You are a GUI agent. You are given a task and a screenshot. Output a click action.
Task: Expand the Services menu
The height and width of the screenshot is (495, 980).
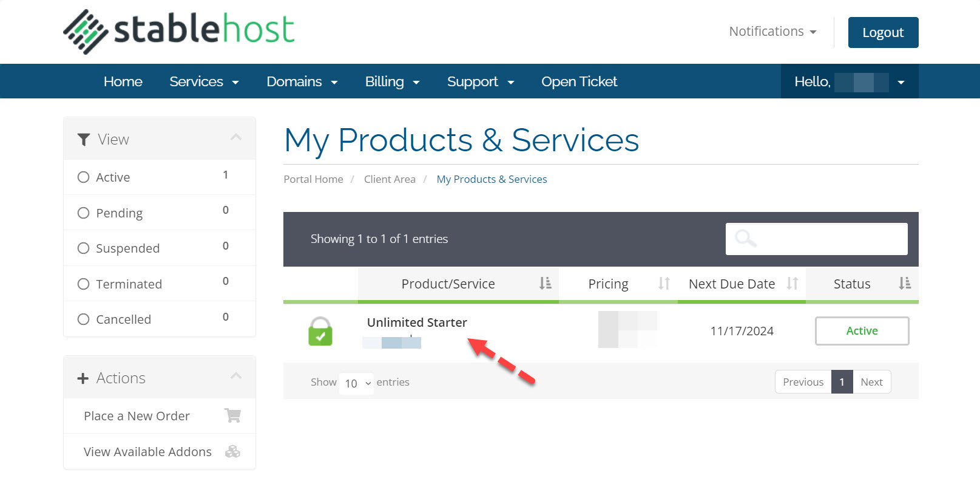[x=204, y=81]
